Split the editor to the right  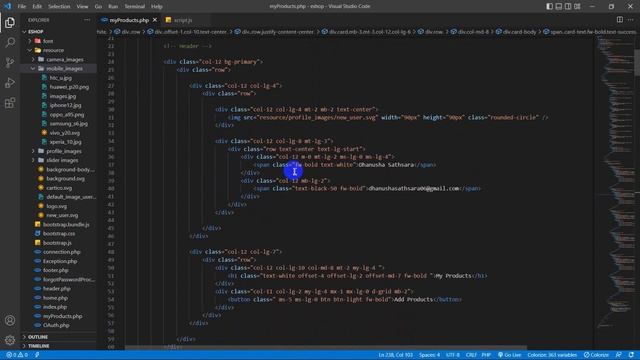[620, 20]
